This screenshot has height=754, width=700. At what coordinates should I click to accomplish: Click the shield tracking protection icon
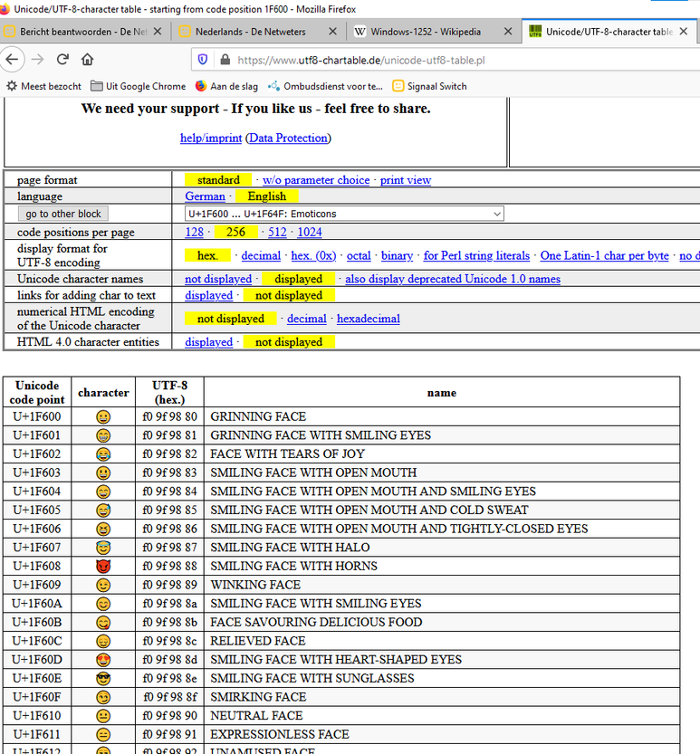[202, 60]
